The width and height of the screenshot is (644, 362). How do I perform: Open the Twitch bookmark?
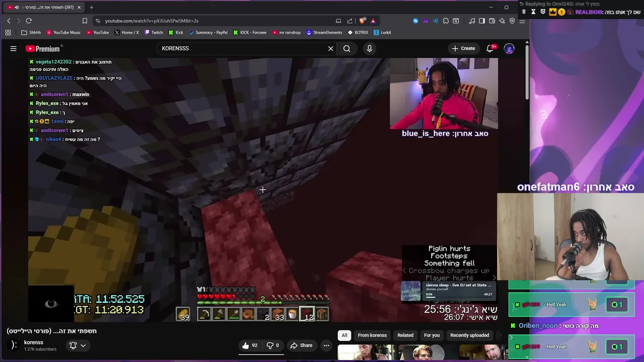pyautogui.click(x=153, y=33)
